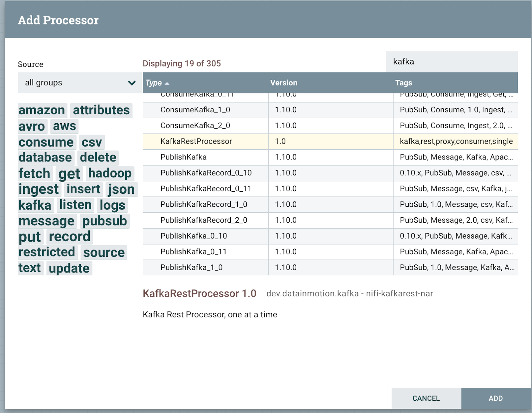The image size is (532, 413).
Task: Toggle the 'restricted' tag filter in tag cloud
Action: (47, 252)
